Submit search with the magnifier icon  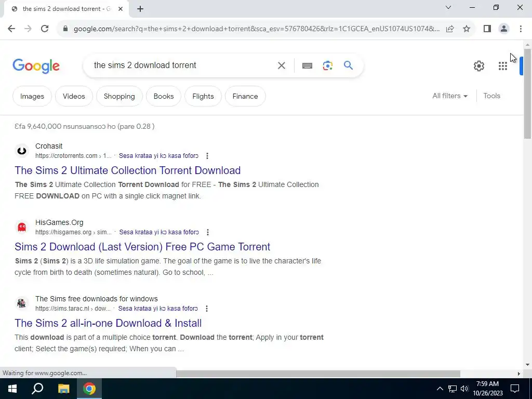click(348, 65)
